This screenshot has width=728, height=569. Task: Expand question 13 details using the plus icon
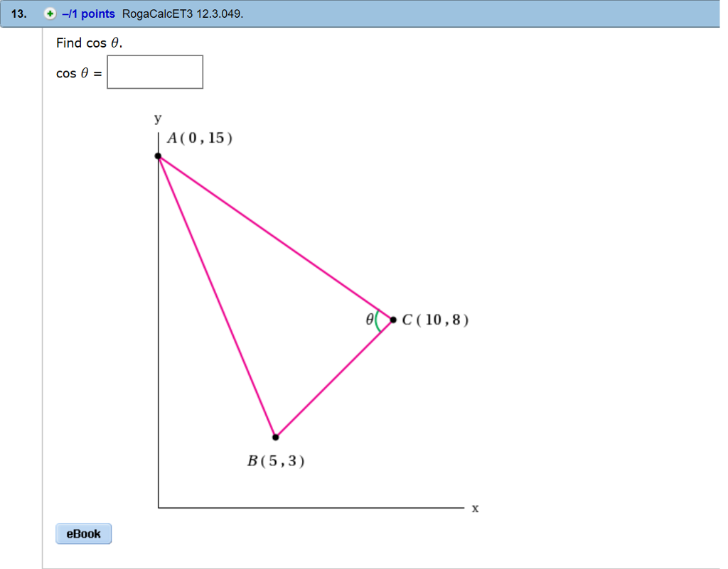click(49, 13)
